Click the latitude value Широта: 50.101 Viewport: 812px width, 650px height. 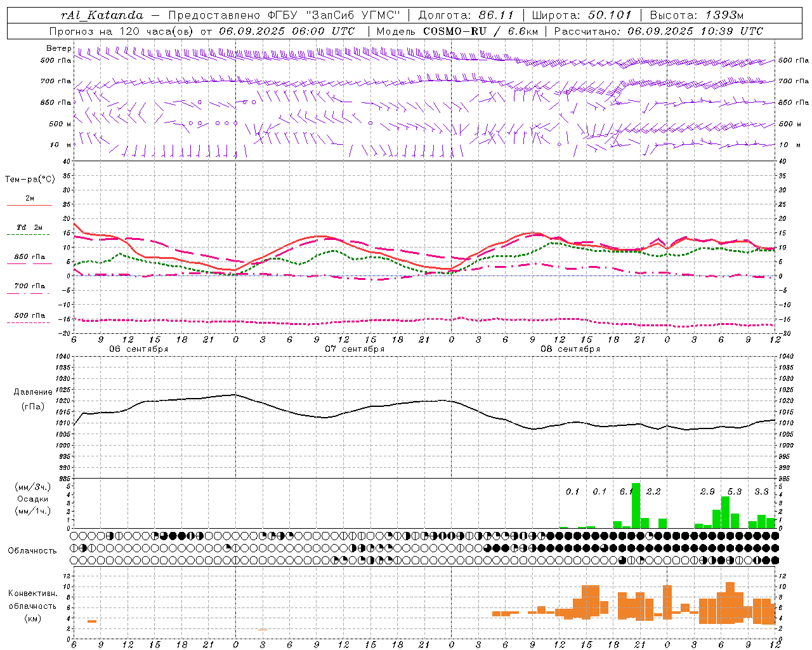point(582,15)
